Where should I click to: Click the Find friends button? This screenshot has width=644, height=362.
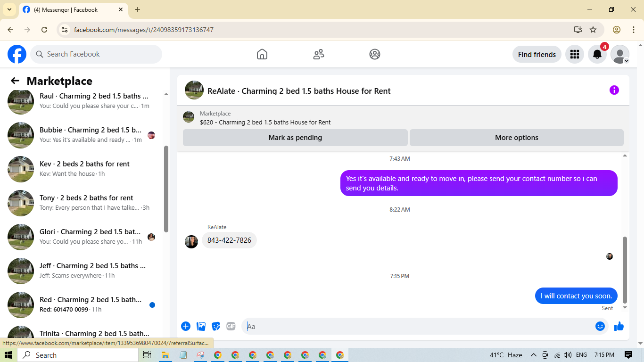tap(537, 54)
